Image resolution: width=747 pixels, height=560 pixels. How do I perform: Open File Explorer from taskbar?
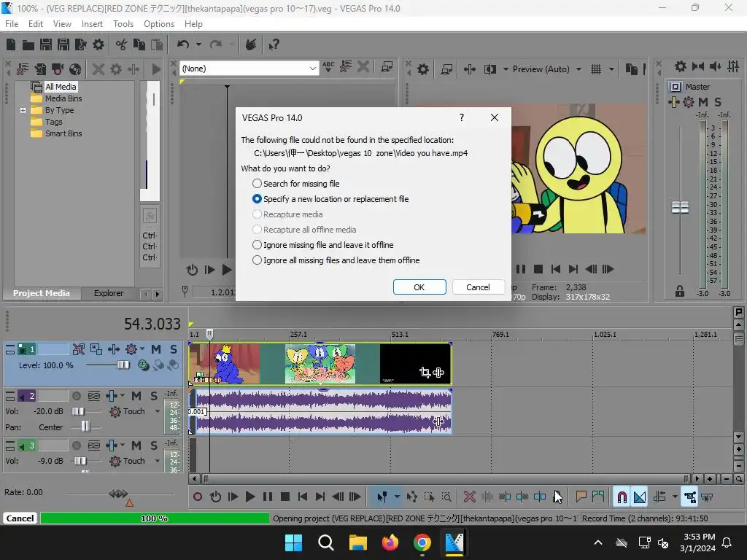[x=357, y=542]
